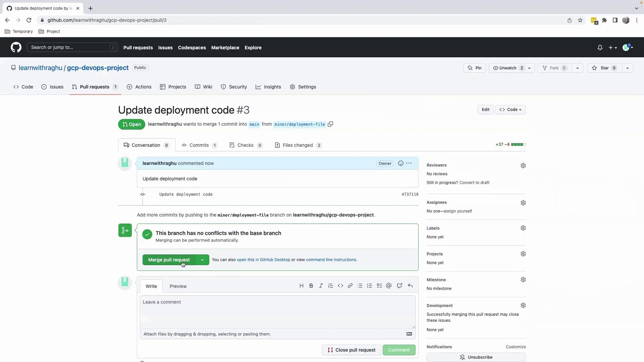Unsubscribe from pull request notifications
This screenshot has width=644, height=362.
(476, 357)
